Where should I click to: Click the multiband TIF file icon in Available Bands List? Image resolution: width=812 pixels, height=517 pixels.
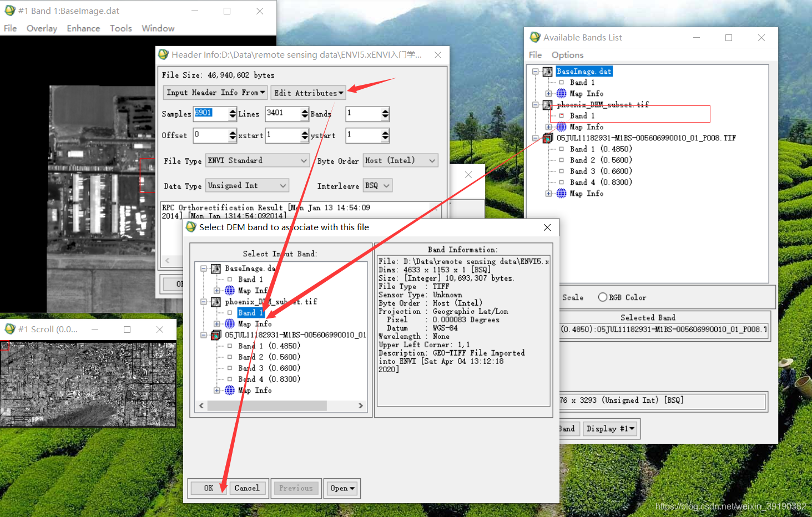(548, 138)
